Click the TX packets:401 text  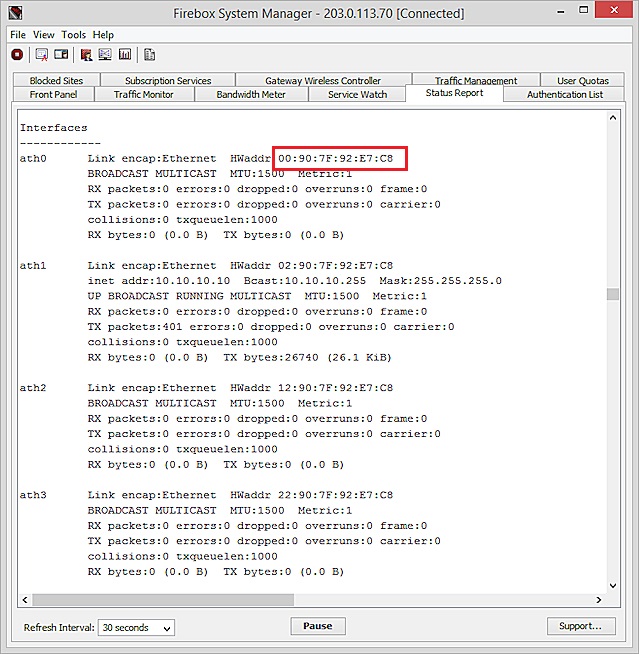coord(135,327)
